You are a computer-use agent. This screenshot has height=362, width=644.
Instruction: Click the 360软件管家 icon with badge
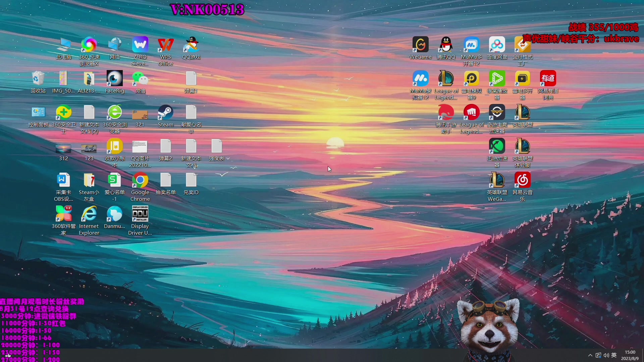click(x=63, y=214)
